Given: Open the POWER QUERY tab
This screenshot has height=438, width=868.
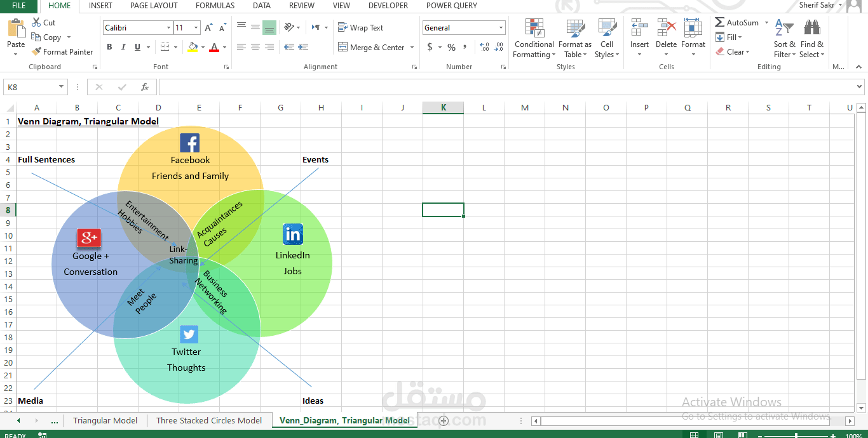Looking at the screenshot, I should (452, 6).
